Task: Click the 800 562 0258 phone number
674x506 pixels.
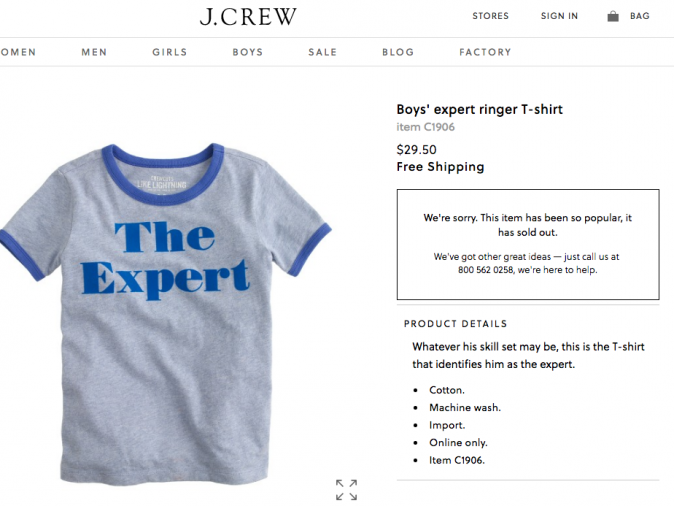Action: (486, 270)
